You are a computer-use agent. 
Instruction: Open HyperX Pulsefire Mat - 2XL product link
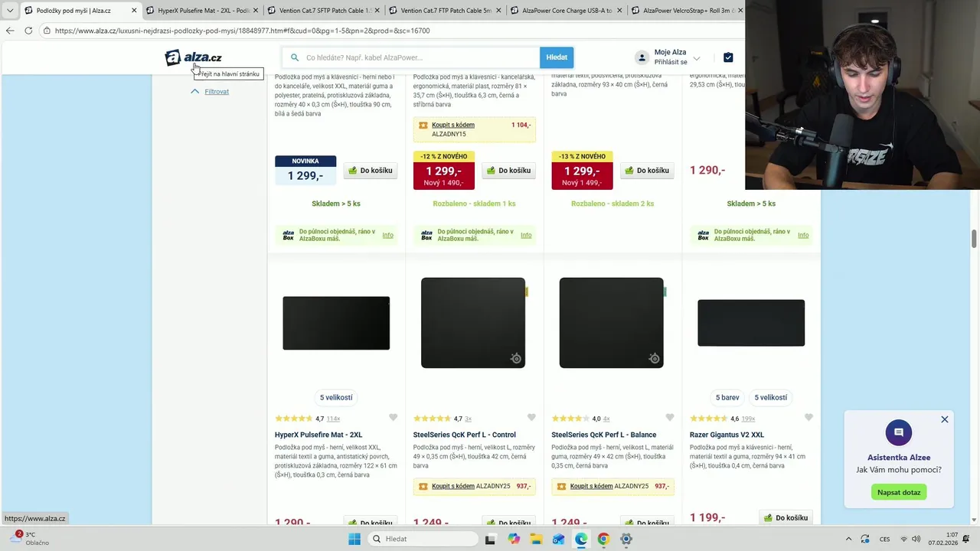[x=318, y=435]
